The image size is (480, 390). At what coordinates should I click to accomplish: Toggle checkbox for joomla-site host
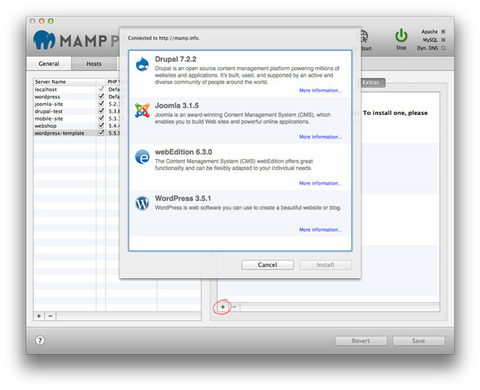pyautogui.click(x=101, y=104)
